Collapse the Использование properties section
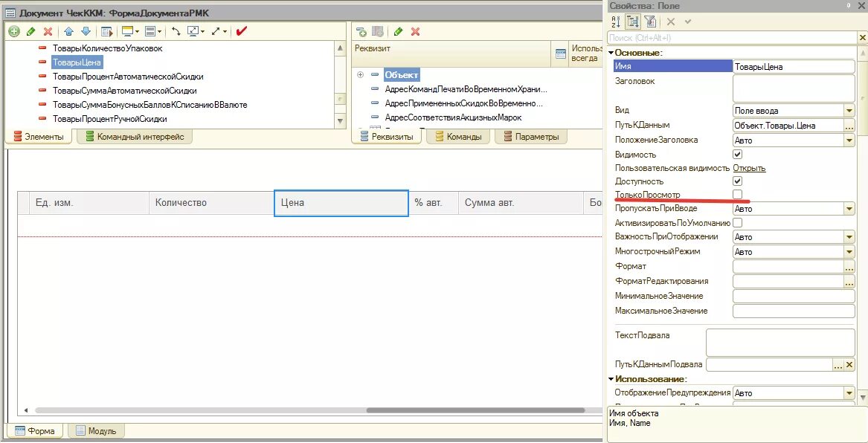 coord(611,379)
